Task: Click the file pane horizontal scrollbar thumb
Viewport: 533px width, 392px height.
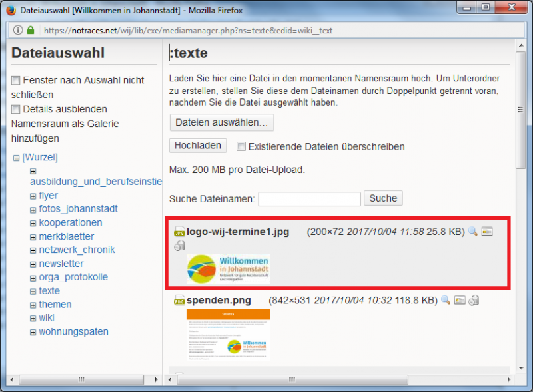Action: 292,379
